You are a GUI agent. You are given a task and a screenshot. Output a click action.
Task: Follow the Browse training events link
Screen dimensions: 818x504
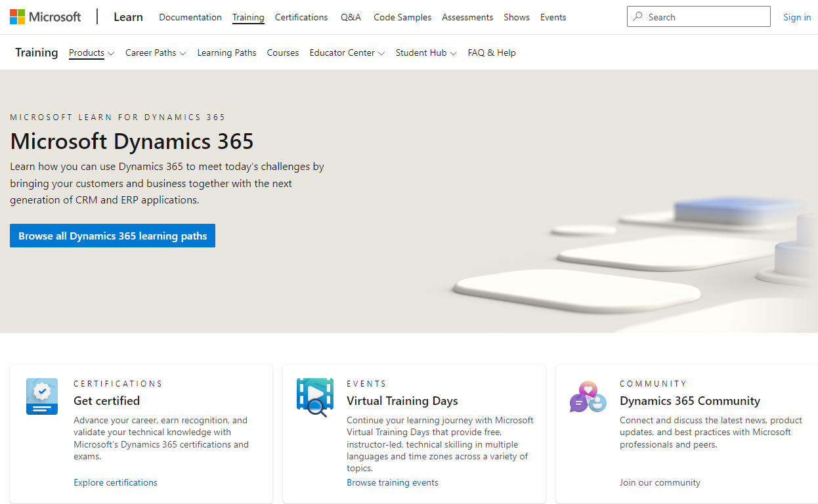[x=393, y=483]
